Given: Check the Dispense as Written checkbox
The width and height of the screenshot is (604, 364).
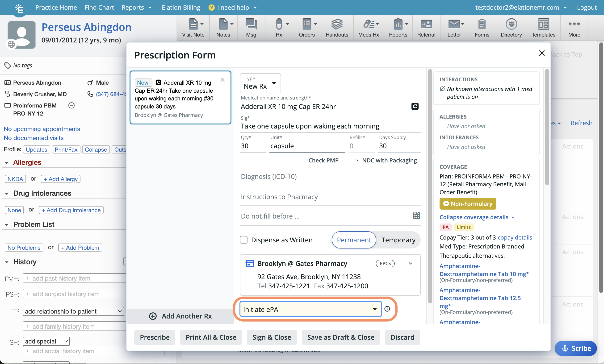Looking at the screenshot, I should pyautogui.click(x=244, y=240).
